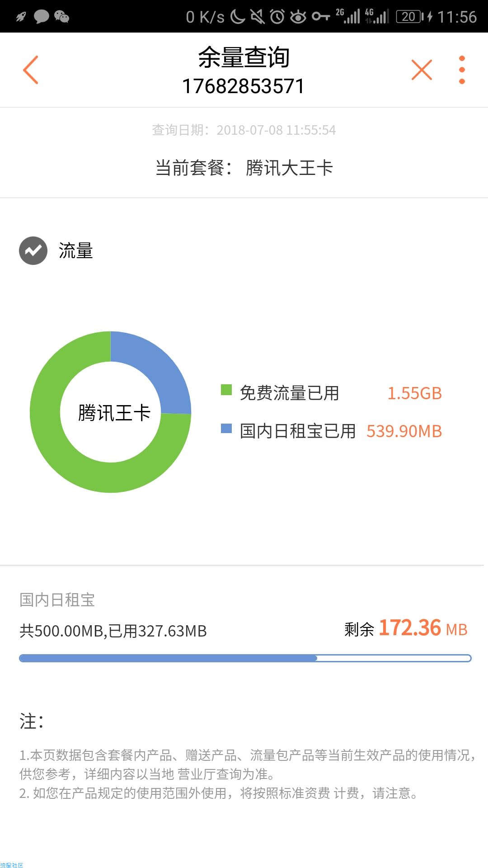488x868 pixels.
Task: Tap the orange back arrow
Action: pos(31,70)
